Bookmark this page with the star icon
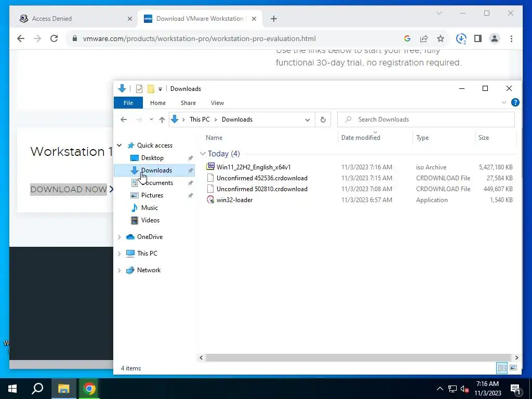The width and height of the screenshot is (532, 399). (x=441, y=38)
